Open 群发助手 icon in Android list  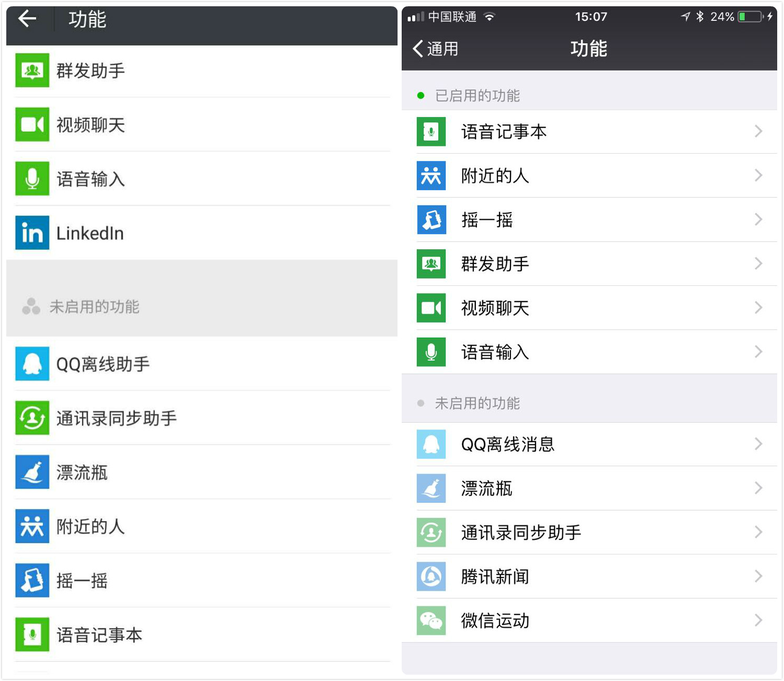tap(32, 70)
